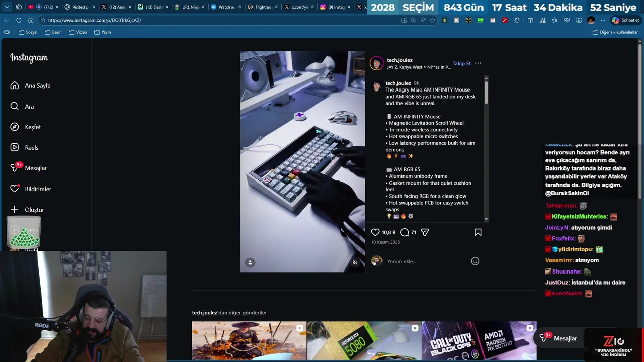This screenshot has height=362, width=644.
Task: Switch to the Visited tab
Action: (x=80, y=7)
